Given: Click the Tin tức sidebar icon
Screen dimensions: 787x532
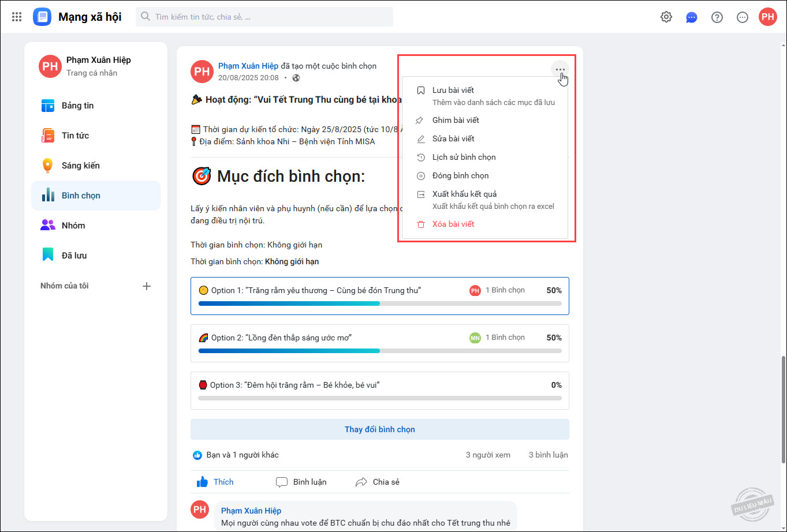Looking at the screenshot, I should pos(48,136).
